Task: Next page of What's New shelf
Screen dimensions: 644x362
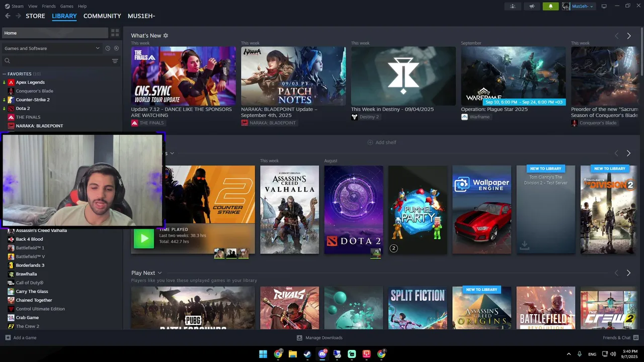Action: point(629,36)
